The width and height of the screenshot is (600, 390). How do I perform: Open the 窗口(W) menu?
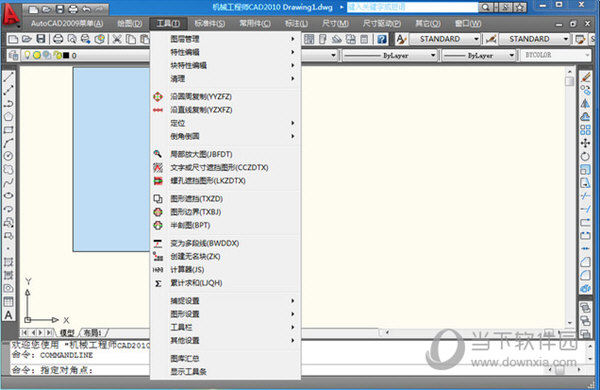pyautogui.click(x=468, y=23)
